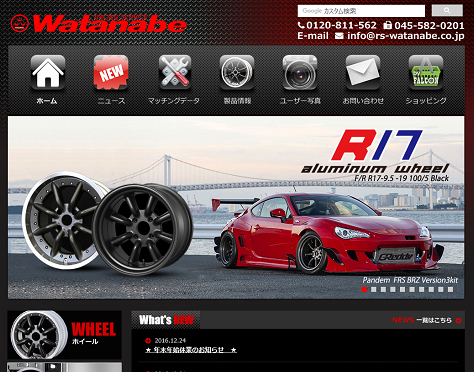474x372 pixels.
Task: Open the wrench and screwdriver matching data icon
Action: pos(174,72)
